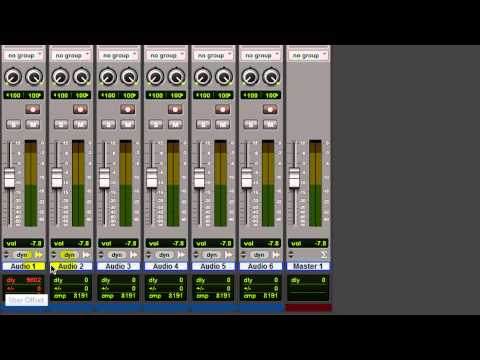Click the right pan knob on Audio 5

224,77
